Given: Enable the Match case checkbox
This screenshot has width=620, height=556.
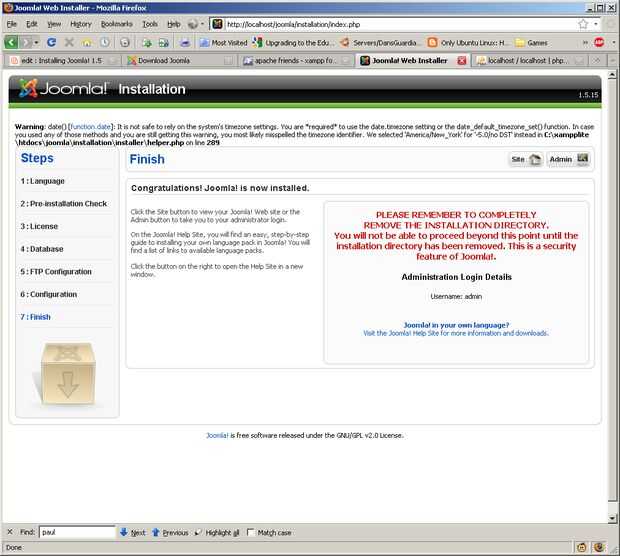Looking at the screenshot, I should point(250,532).
